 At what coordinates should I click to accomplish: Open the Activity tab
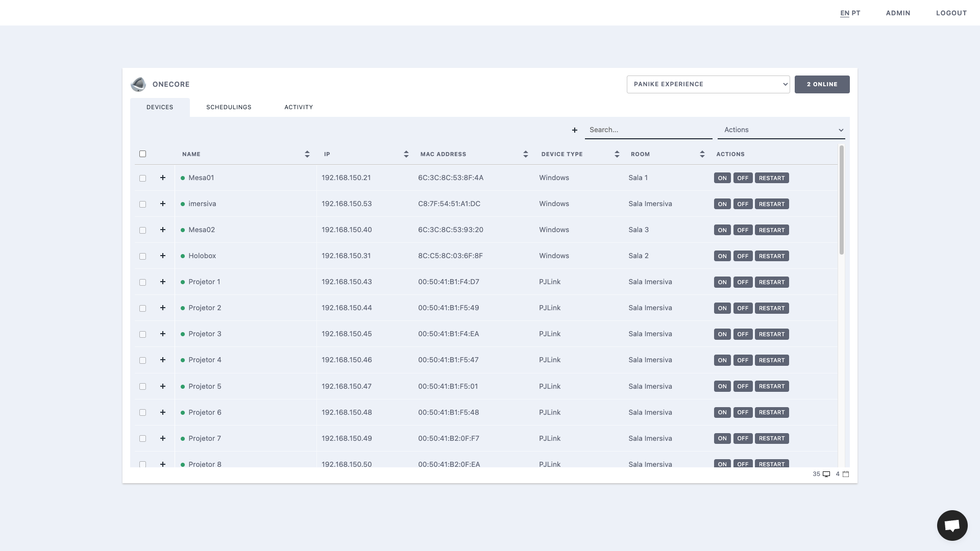(299, 107)
